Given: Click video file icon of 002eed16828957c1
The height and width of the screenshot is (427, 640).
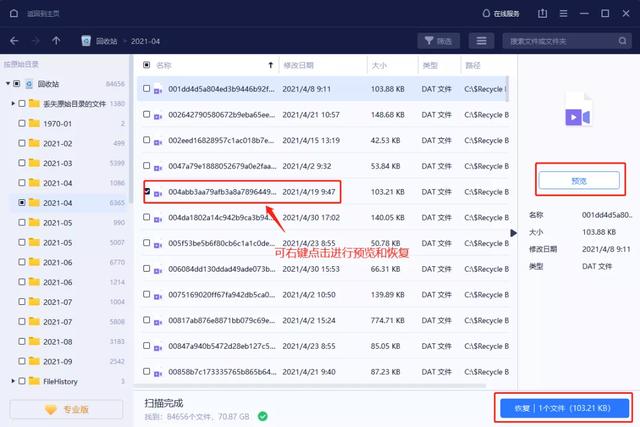Looking at the screenshot, I should (x=158, y=142).
